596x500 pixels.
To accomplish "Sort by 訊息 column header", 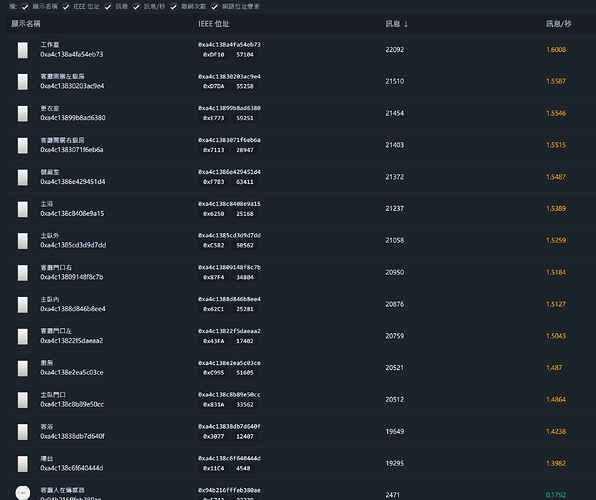I will coord(393,24).
